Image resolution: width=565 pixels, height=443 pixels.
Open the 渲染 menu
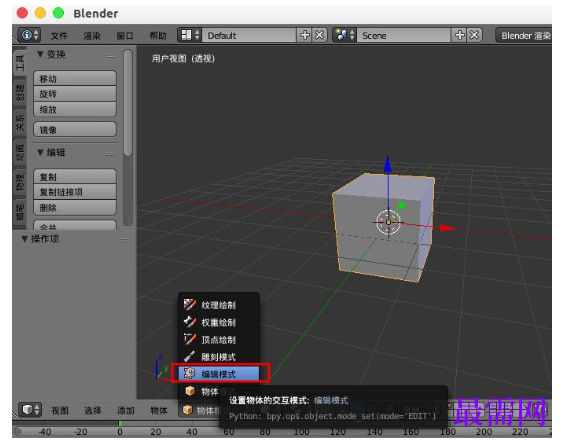coord(92,36)
